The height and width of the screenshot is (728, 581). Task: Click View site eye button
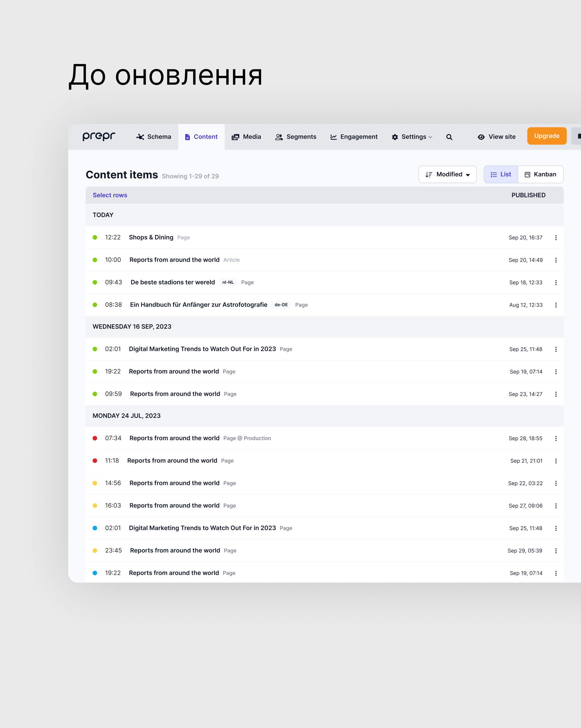tap(497, 137)
